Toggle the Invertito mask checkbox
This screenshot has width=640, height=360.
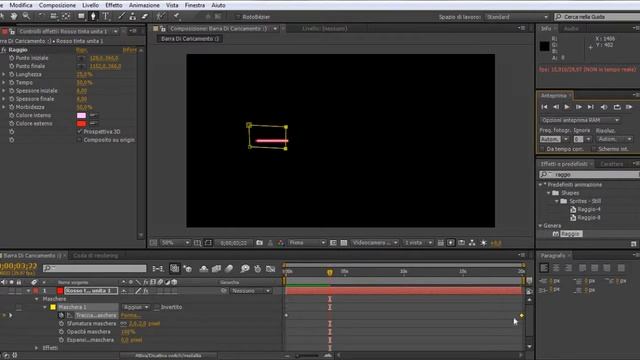click(x=157, y=307)
